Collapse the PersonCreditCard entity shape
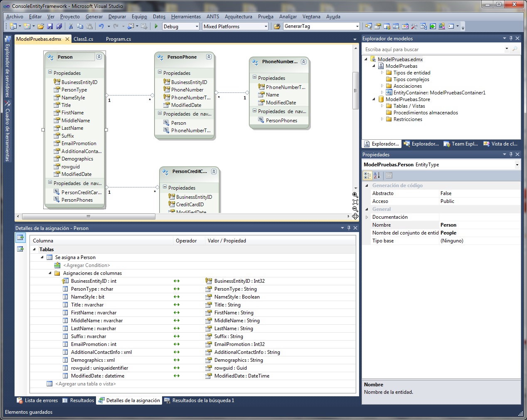This screenshot has height=420, width=527. [x=214, y=171]
